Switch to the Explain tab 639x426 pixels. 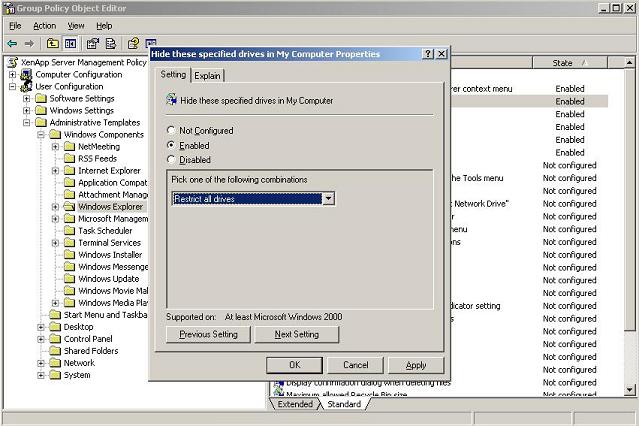(x=208, y=76)
